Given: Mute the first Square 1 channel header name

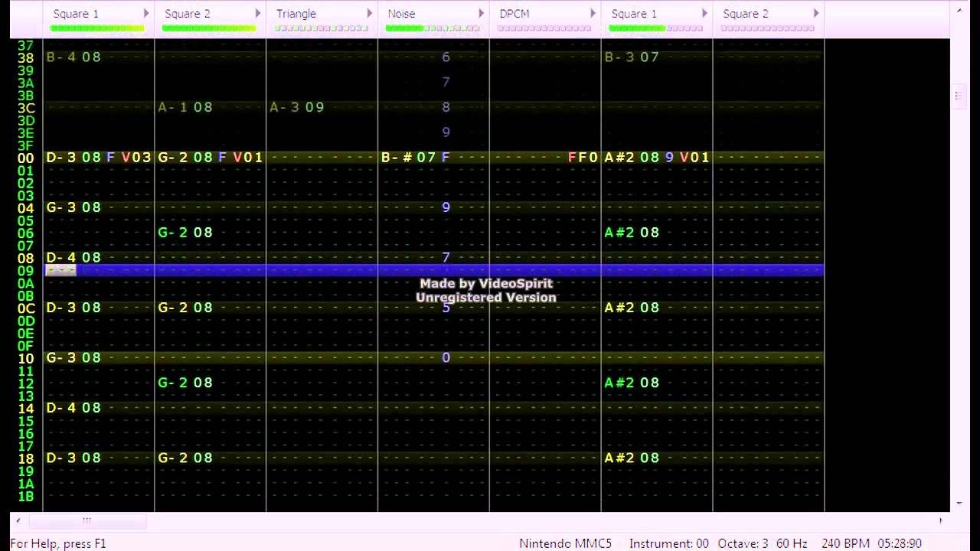Looking at the screenshot, I should tap(76, 14).
